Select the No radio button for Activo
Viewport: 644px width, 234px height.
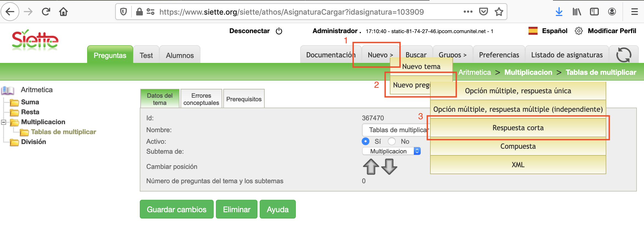pos(392,141)
